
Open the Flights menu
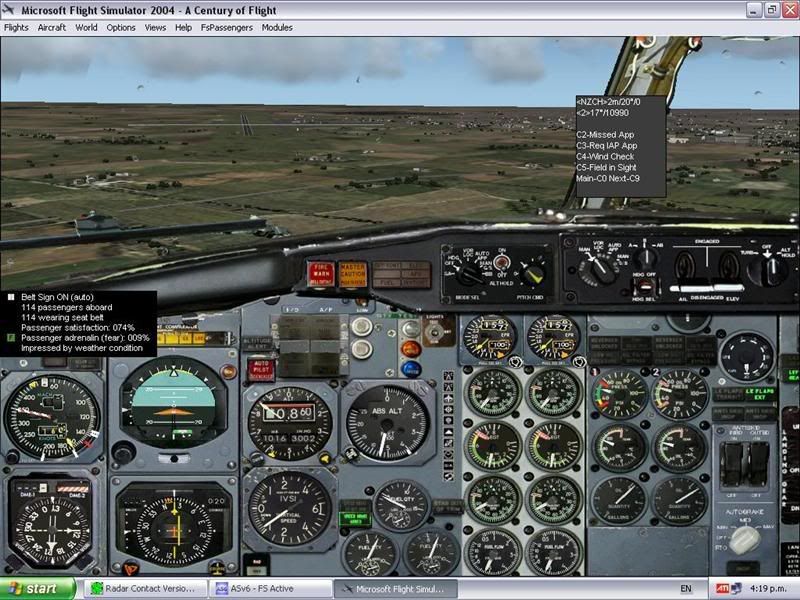click(x=16, y=27)
